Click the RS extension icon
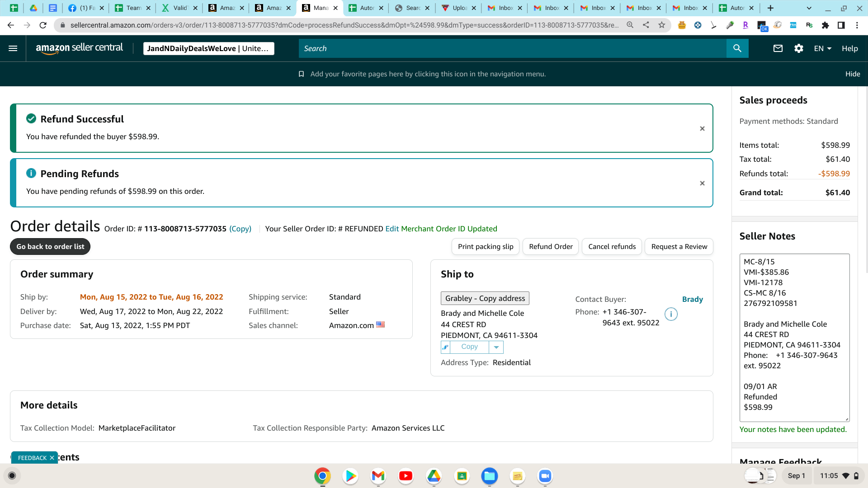This screenshot has width=868, height=488. pyautogui.click(x=809, y=25)
